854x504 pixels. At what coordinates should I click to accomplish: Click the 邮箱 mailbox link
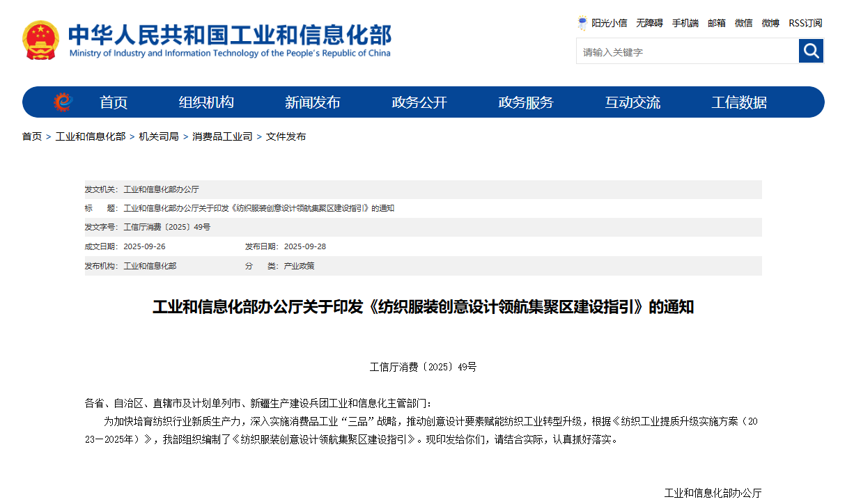717,23
